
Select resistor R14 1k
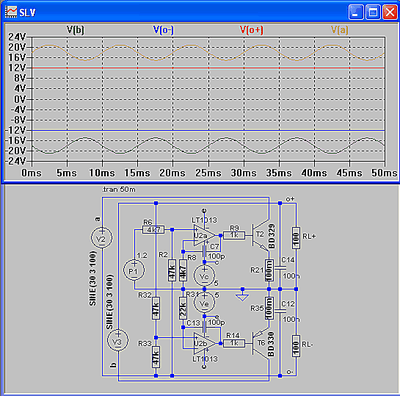(234, 343)
